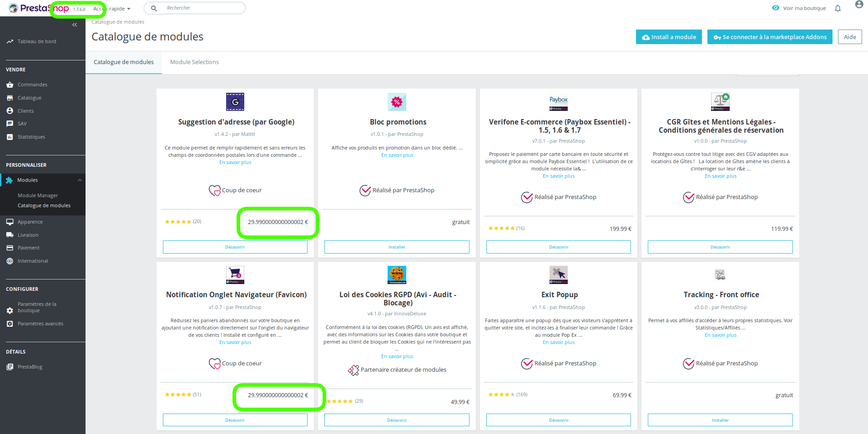Collapse the Modules menu chevron
The height and width of the screenshot is (434, 868).
pos(80,180)
